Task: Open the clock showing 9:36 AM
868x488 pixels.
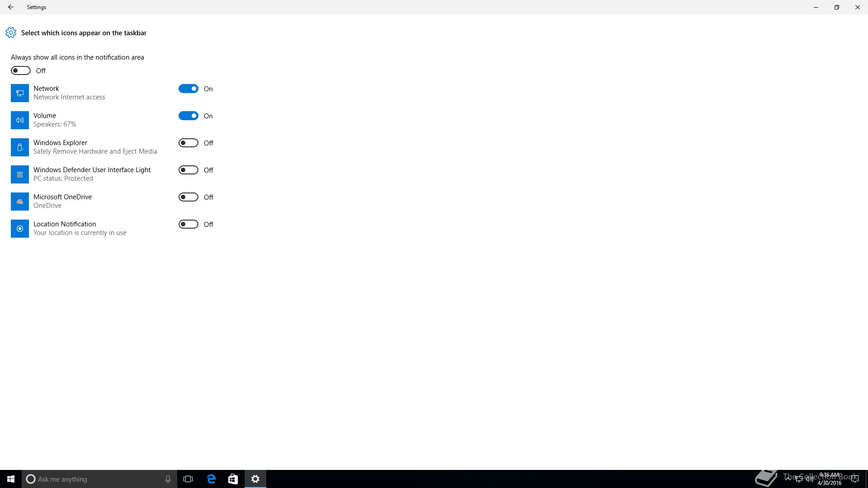Action: [x=830, y=479]
